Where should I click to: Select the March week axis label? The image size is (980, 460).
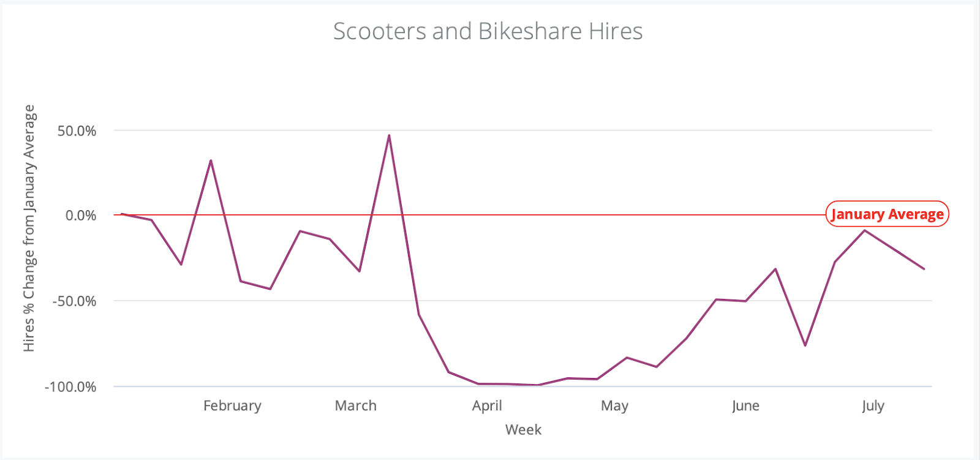[x=355, y=405]
